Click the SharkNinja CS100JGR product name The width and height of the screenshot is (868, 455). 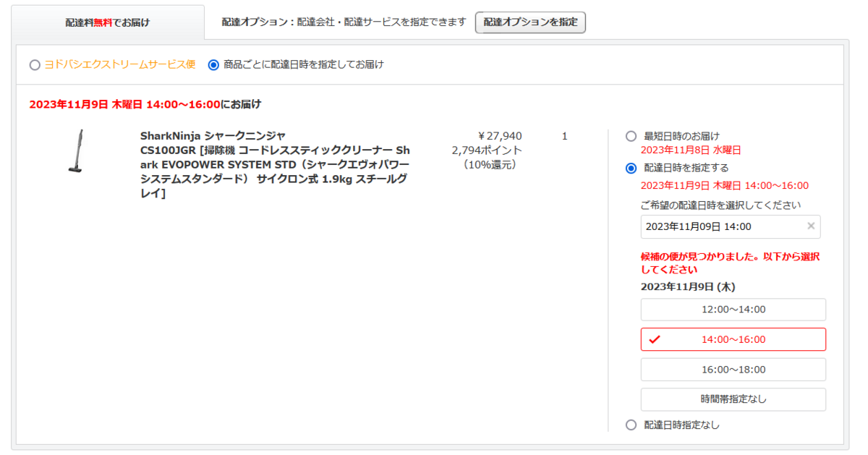[275, 165]
